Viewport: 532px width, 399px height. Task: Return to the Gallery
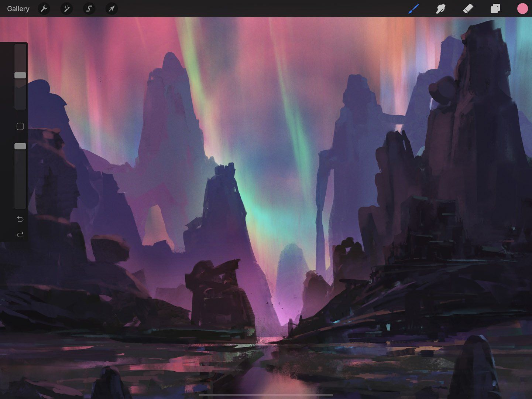18,8
